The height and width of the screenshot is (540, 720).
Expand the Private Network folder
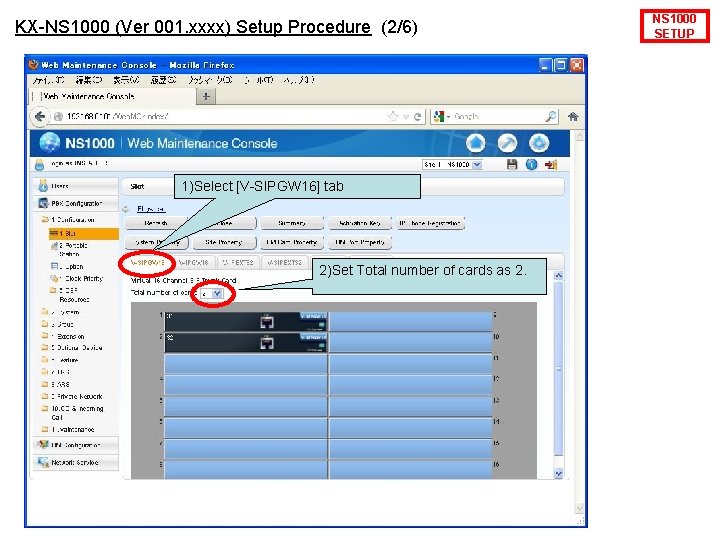point(72,396)
